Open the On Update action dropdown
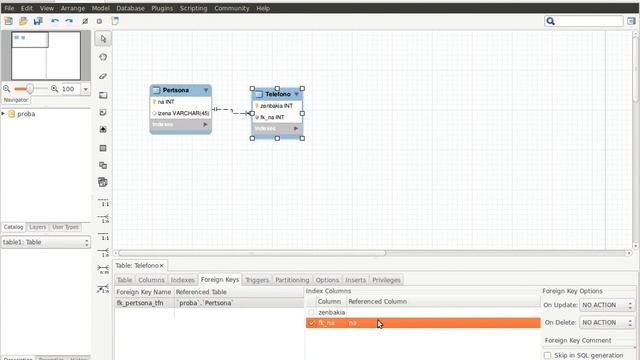This screenshot has height=360, width=640. (x=607, y=305)
